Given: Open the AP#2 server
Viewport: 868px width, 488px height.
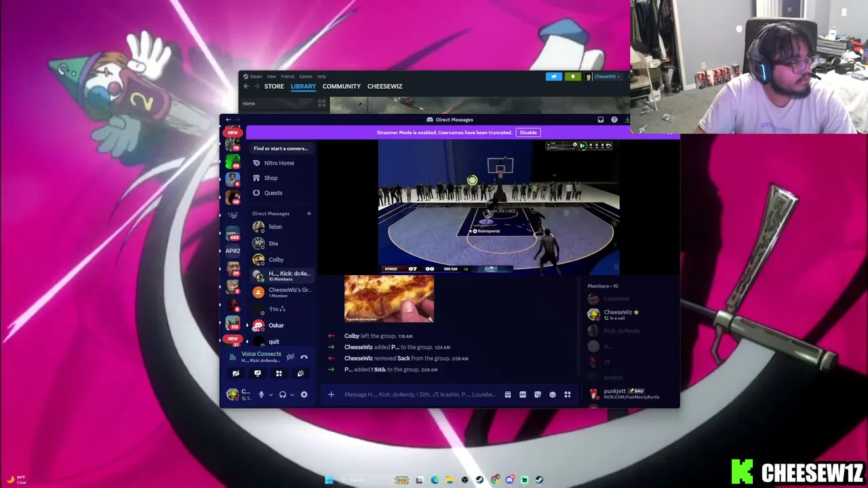Looking at the screenshot, I should pyautogui.click(x=233, y=251).
